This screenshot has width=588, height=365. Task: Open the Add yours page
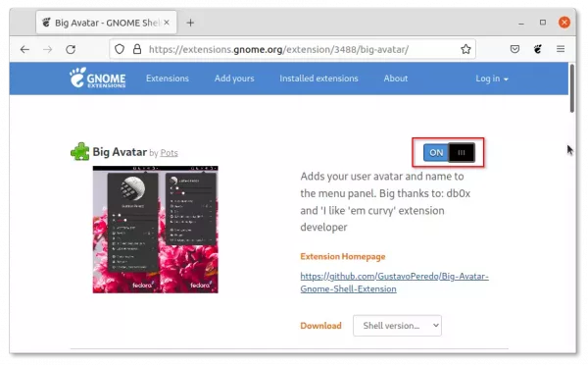[234, 78]
